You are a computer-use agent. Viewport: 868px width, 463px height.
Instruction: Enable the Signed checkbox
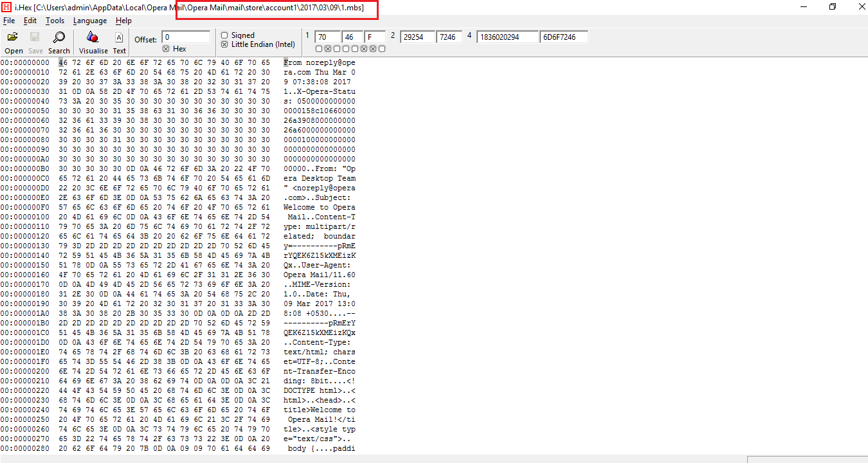tap(224, 35)
